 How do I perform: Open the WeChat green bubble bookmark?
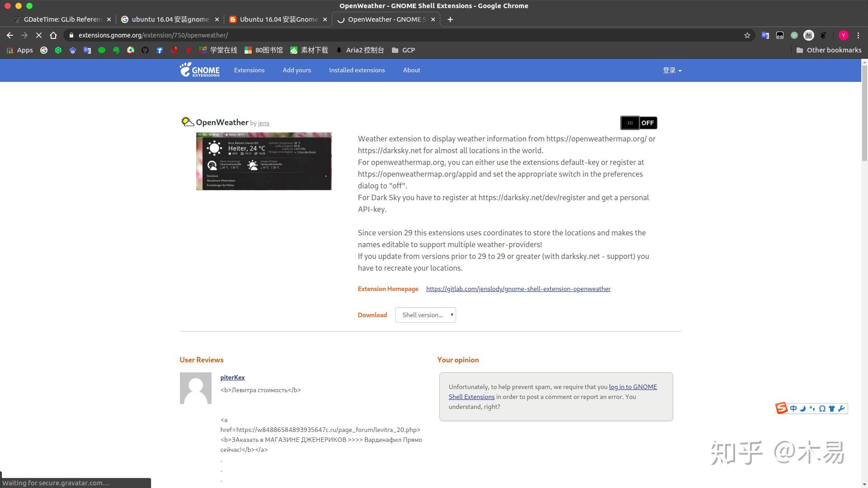(x=102, y=50)
